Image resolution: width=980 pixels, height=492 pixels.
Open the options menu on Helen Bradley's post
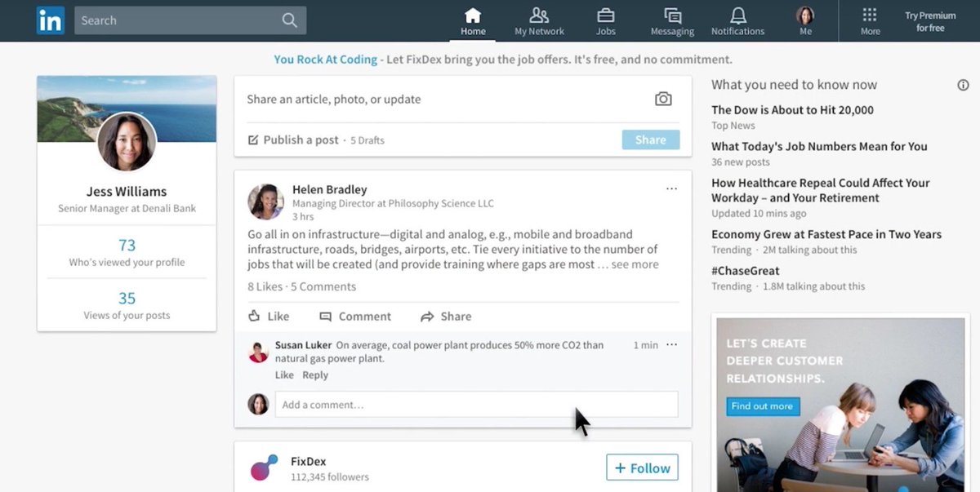click(671, 188)
